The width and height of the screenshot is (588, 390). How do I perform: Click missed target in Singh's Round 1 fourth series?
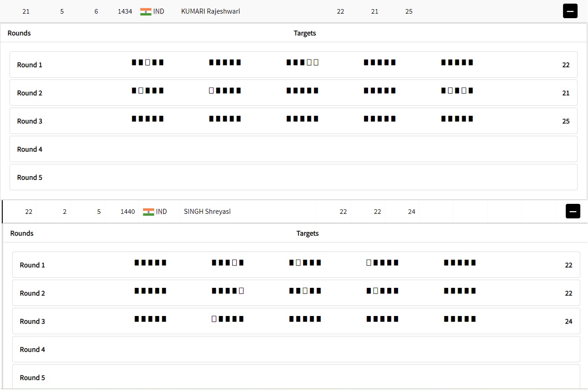(369, 263)
